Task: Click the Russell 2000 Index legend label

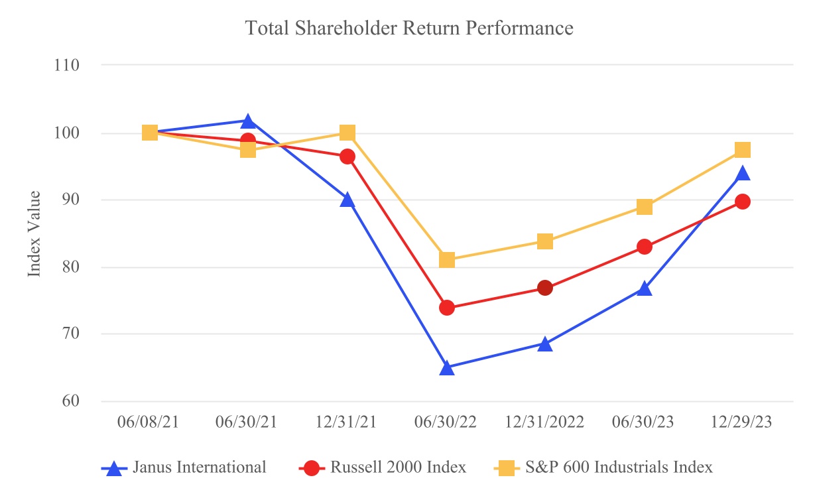Action: click(x=398, y=468)
